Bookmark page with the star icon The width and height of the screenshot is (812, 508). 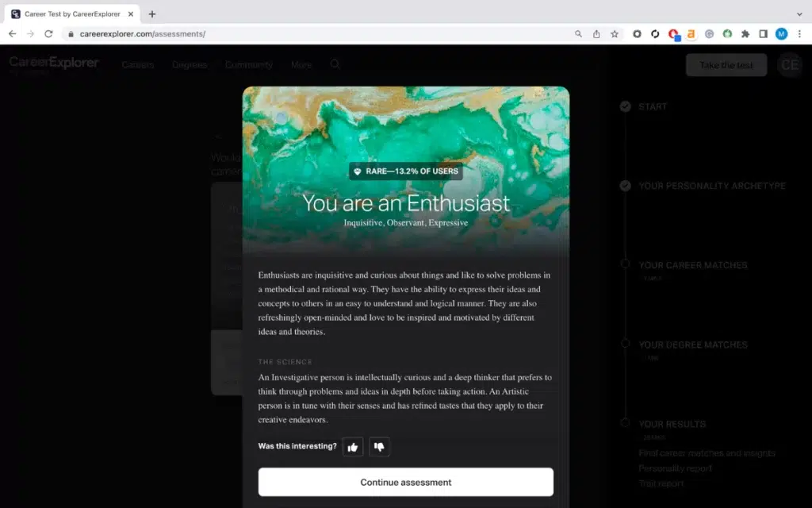point(615,33)
